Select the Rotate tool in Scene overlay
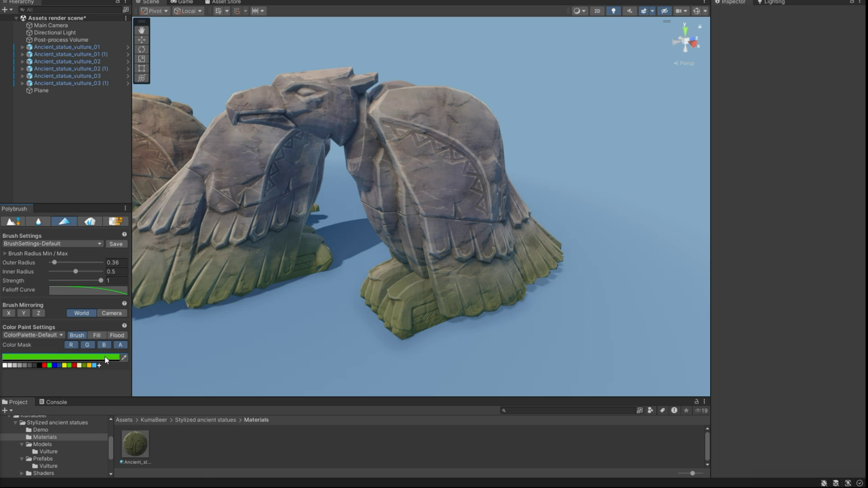Viewport: 868px width, 488px height. [142, 49]
